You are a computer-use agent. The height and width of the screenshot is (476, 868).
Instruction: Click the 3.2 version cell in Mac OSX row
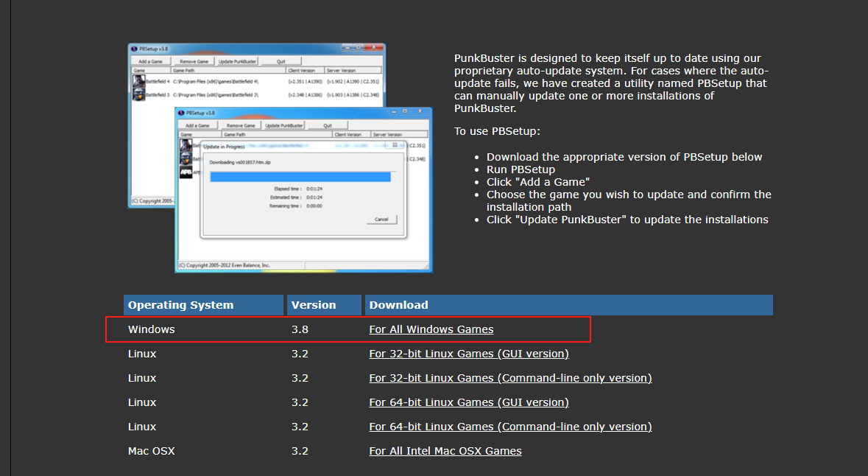pyautogui.click(x=300, y=451)
